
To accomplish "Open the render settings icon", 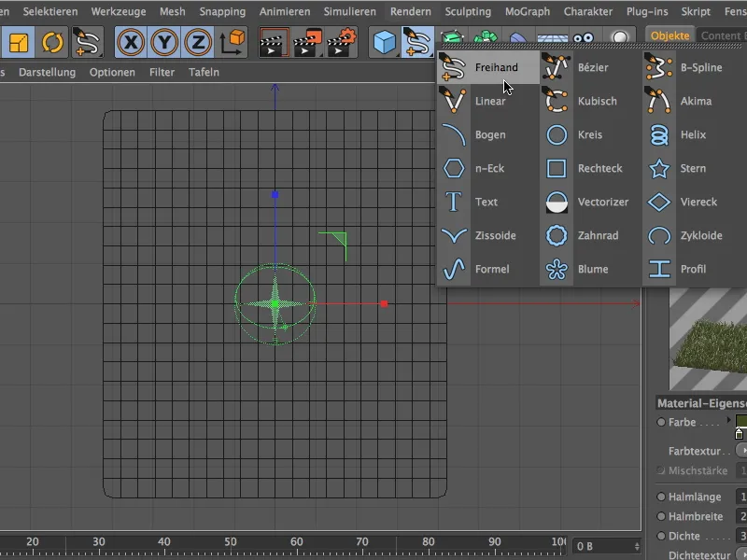I will (340, 42).
